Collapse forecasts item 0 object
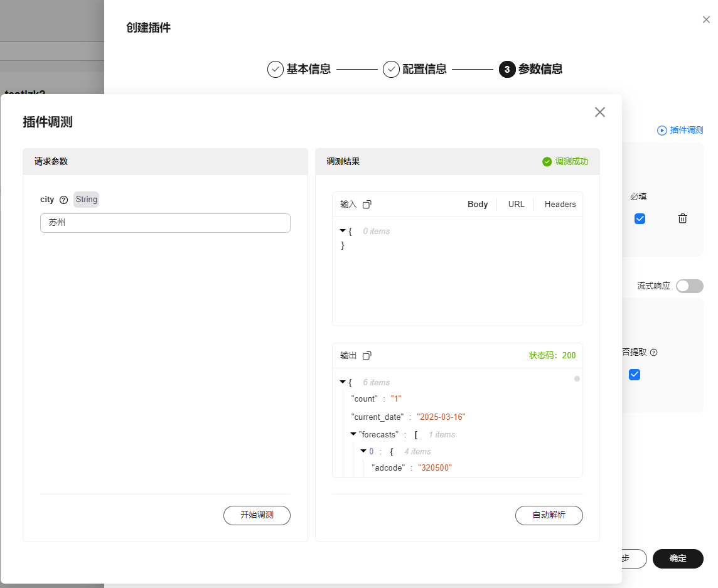718x588 pixels. pyautogui.click(x=363, y=451)
